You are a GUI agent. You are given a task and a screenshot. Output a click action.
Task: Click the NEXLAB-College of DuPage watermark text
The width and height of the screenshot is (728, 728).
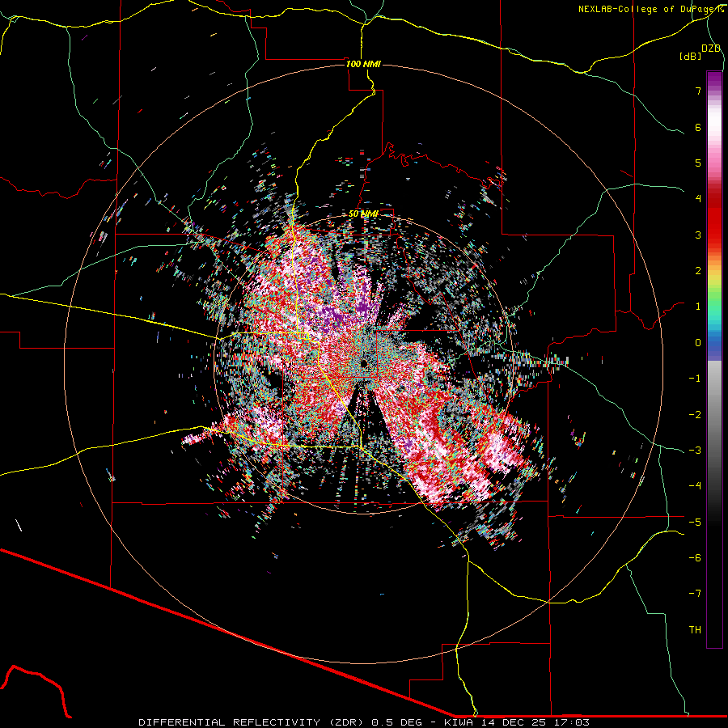pyautogui.click(x=650, y=9)
